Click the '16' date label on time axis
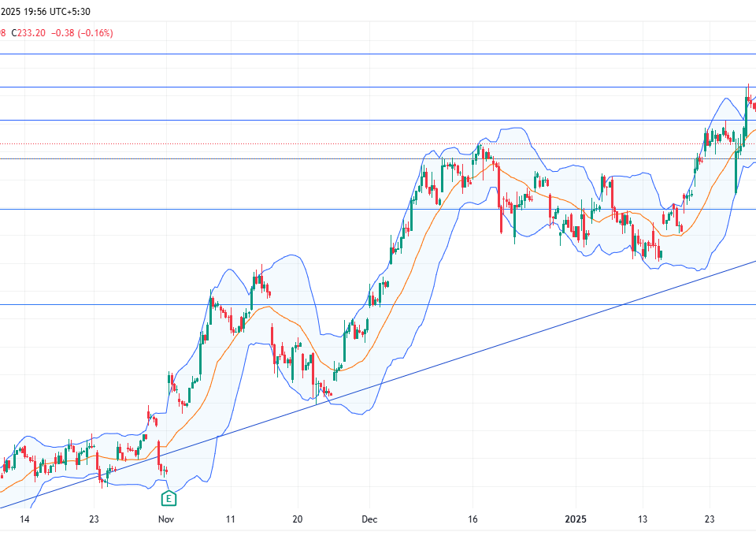The height and width of the screenshot is (558, 756). 472,519
